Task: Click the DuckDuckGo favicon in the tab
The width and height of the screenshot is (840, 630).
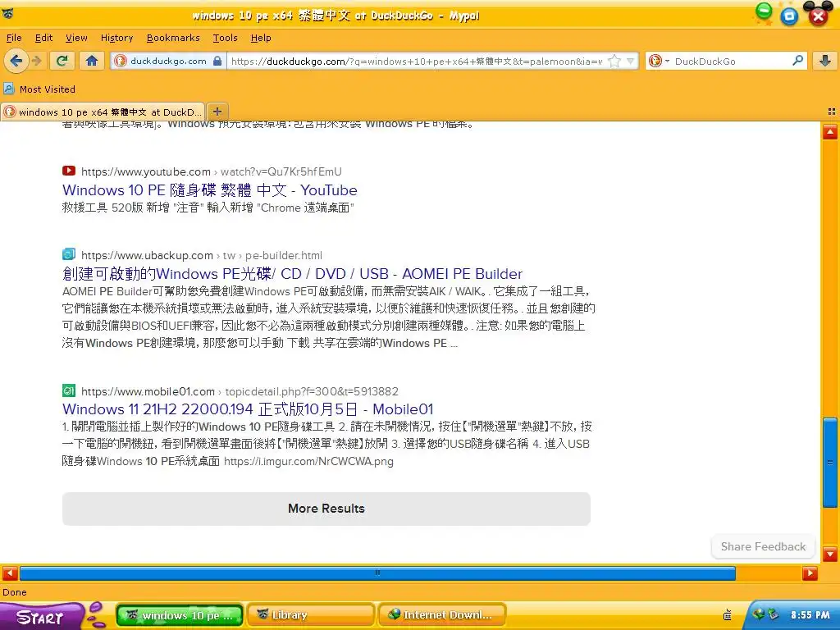Action: tap(10, 112)
